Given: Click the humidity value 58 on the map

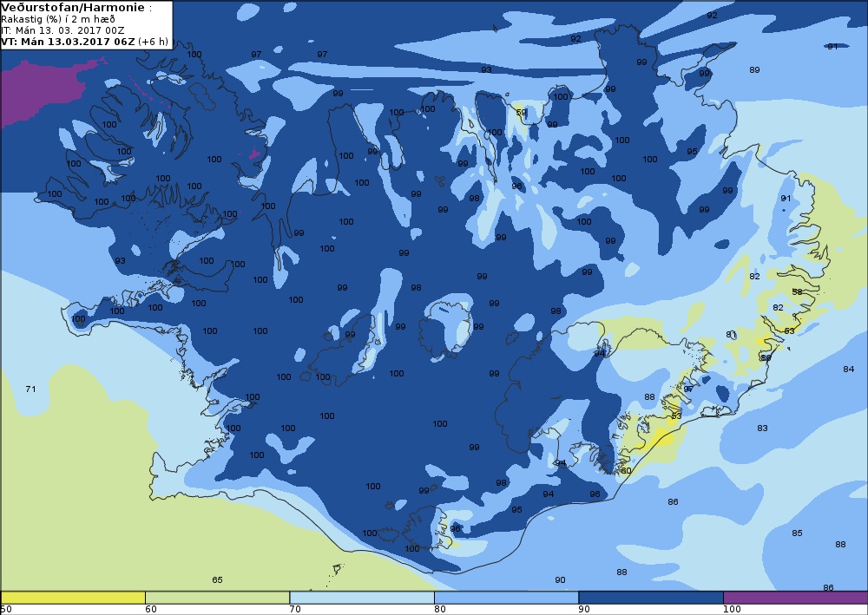Looking at the screenshot, I should (x=797, y=291).
